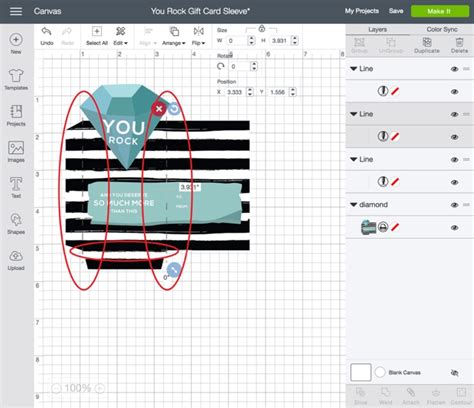Open the Templates panel

(16, 79)
